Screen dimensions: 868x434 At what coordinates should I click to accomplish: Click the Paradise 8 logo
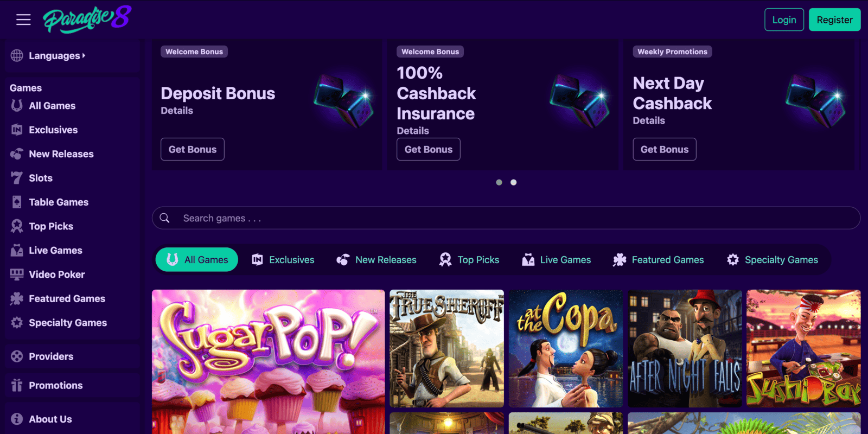(87, 19)
